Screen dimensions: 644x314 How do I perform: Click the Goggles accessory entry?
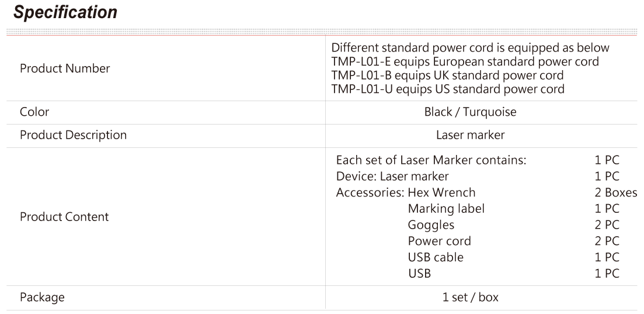[431, 225]
